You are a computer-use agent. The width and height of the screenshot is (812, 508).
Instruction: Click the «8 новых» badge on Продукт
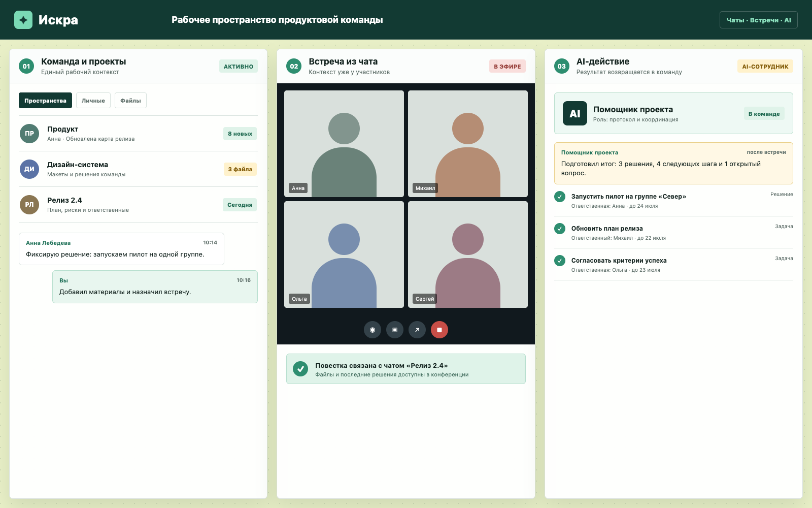240,134
